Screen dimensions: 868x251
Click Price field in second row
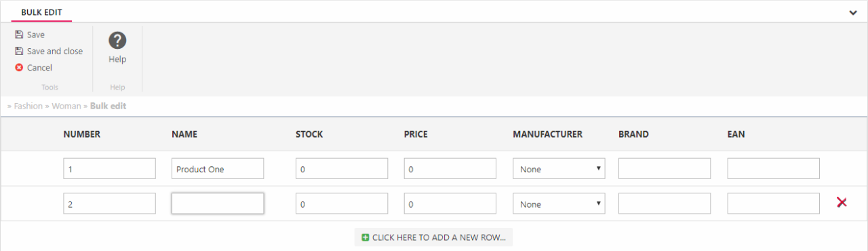click(x=450, y=204)
